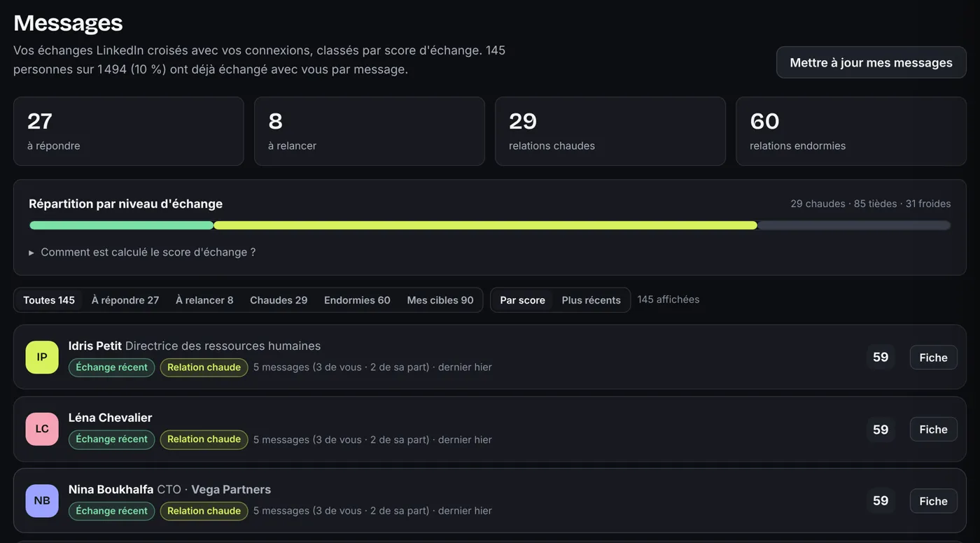The image size is (980, 543).
Task: Click 'Vega Partners' company name
Action: 231,489
